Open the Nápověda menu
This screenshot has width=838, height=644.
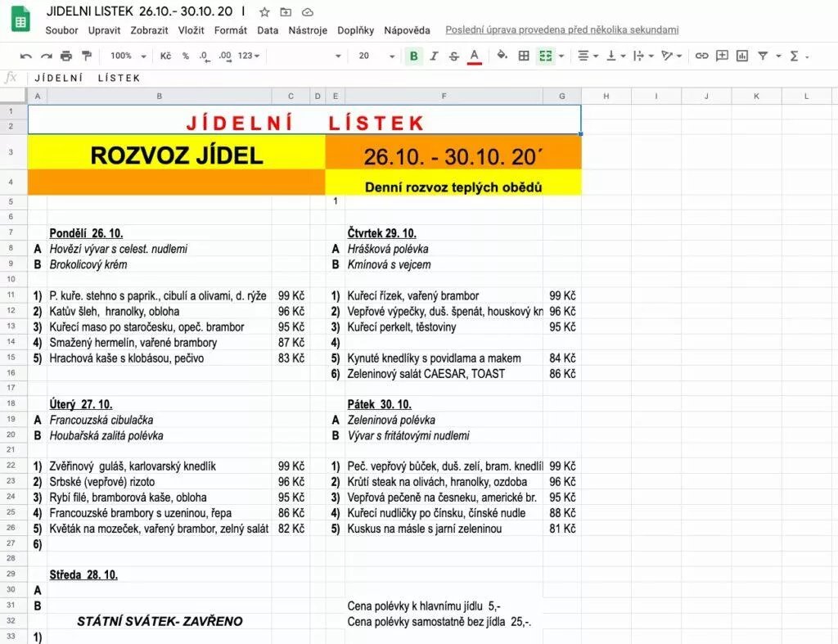point(407,30)
